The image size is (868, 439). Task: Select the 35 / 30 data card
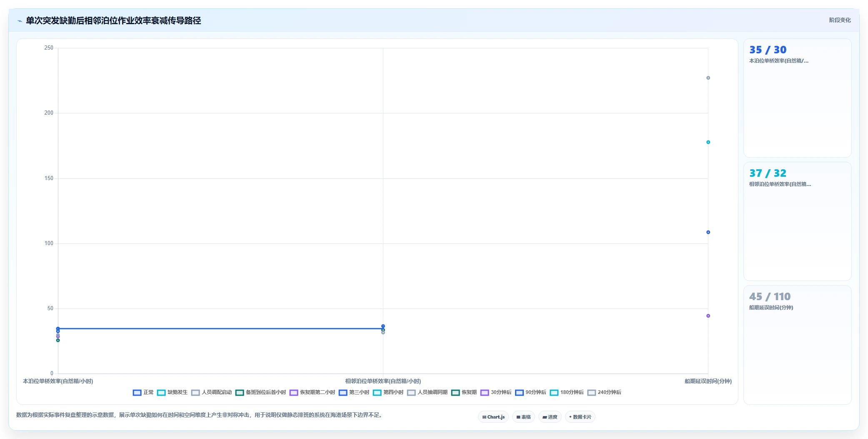(797, 98)
